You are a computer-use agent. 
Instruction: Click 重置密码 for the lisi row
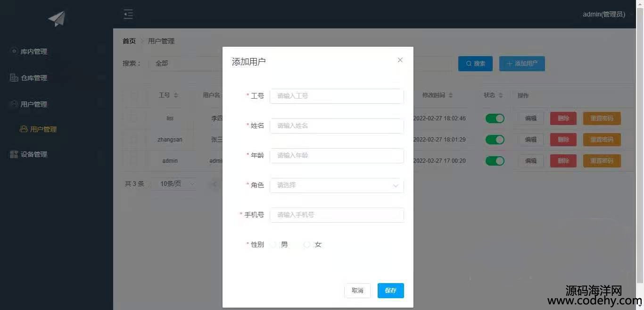click(602, 118)
